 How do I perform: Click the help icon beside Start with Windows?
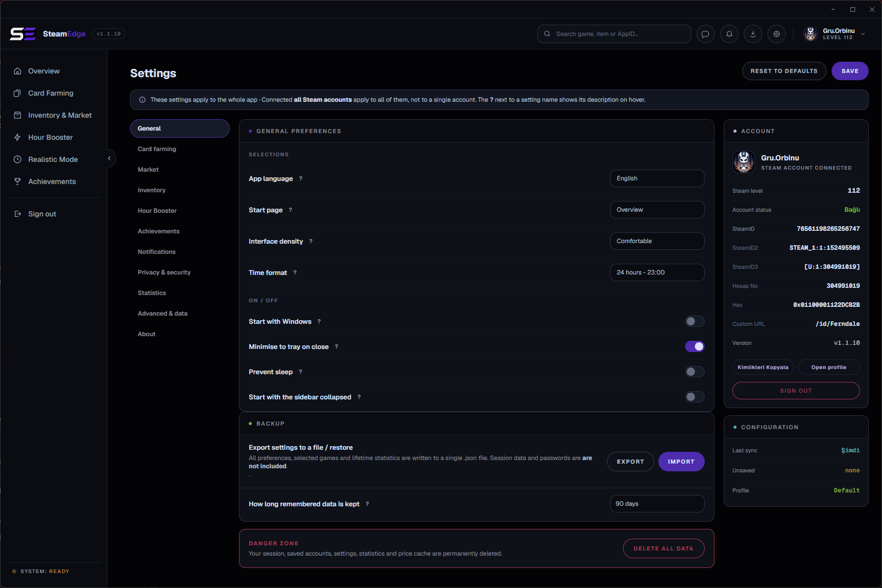click(x=319, y=321)
